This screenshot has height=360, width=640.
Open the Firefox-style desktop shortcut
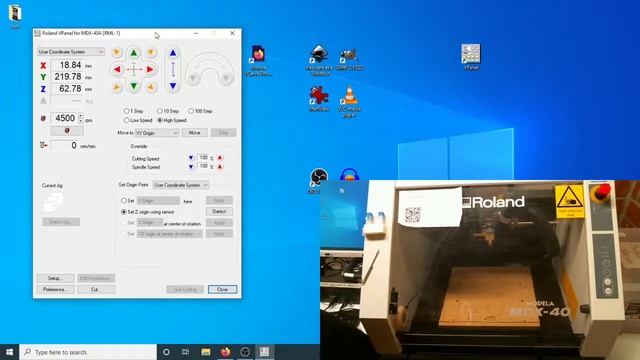pyautogui.click(x=258, y=60)
